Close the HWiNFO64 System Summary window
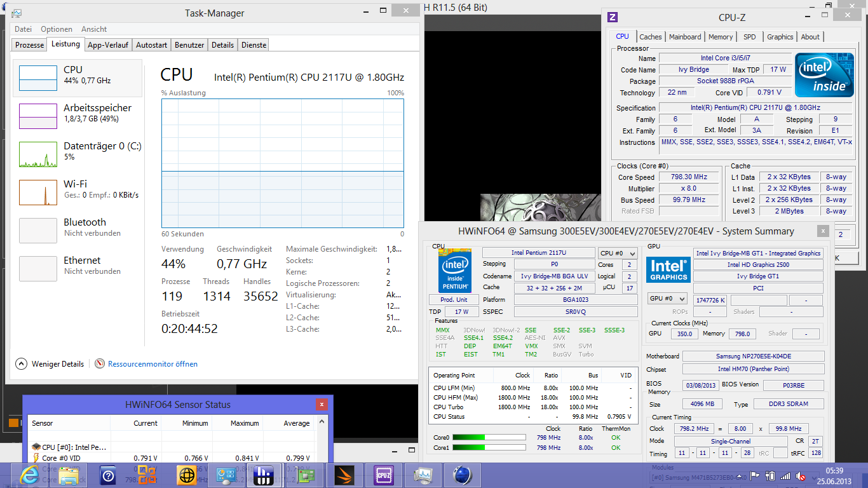 [x=822, y=231]
